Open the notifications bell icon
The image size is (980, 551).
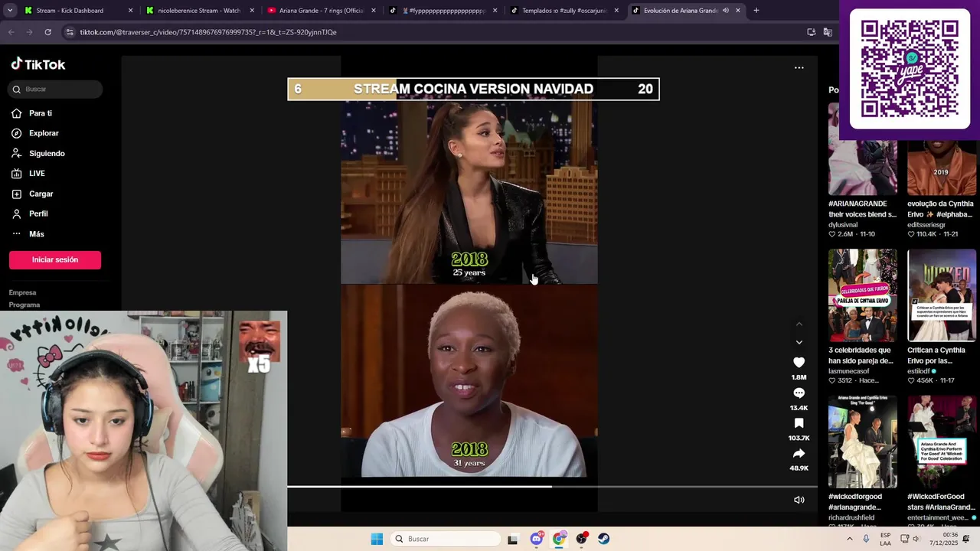click(966, 539)
